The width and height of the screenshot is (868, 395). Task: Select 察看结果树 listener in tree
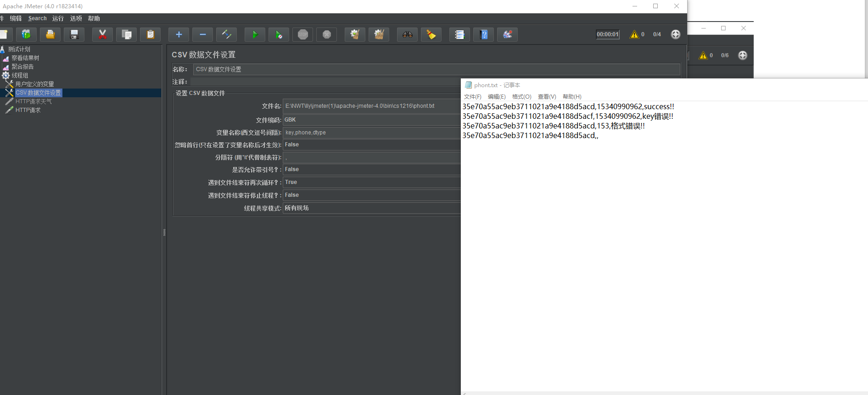pyautogui.click(x=25, y=58)
